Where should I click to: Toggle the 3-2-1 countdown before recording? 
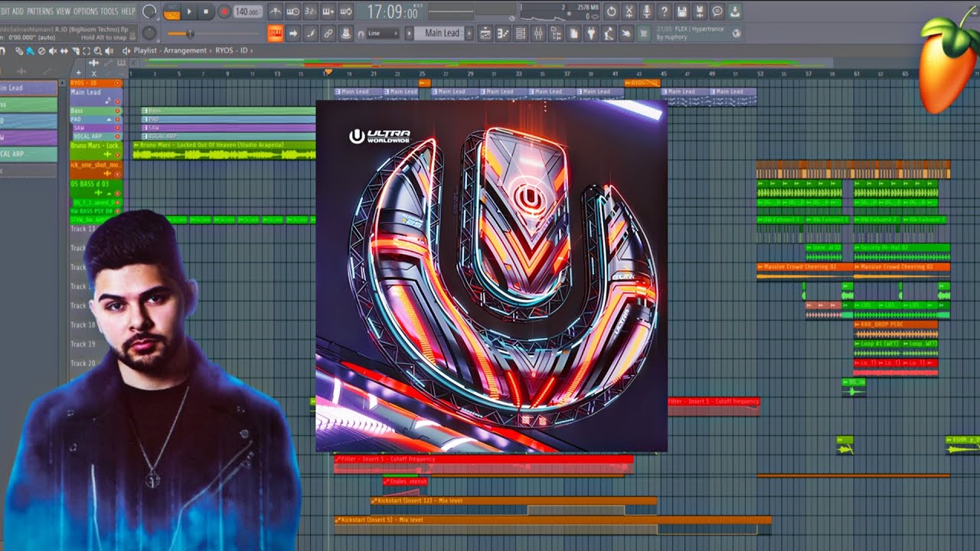pos(311,11)
